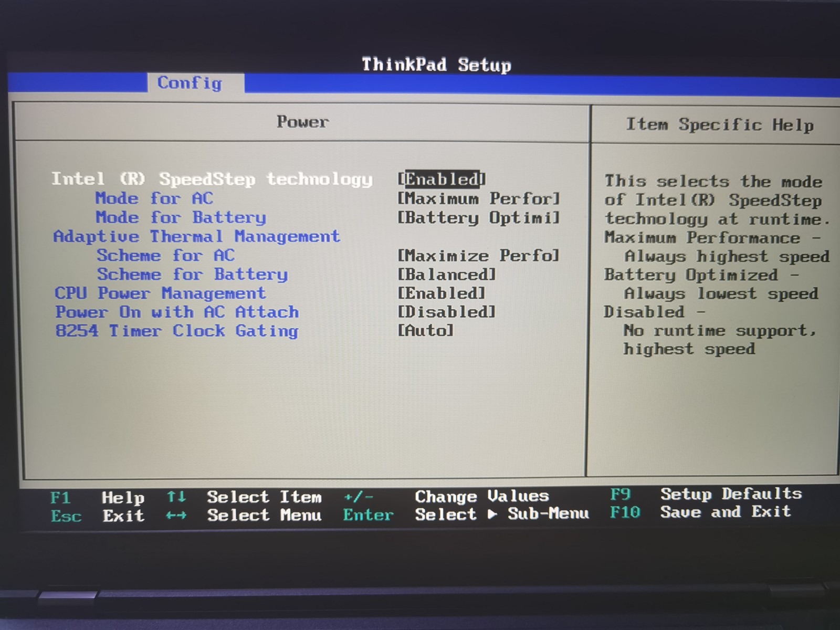Click the 'Battery Optimized -' help text
This screenshot has height=630, width=840.
coord(702,275)
